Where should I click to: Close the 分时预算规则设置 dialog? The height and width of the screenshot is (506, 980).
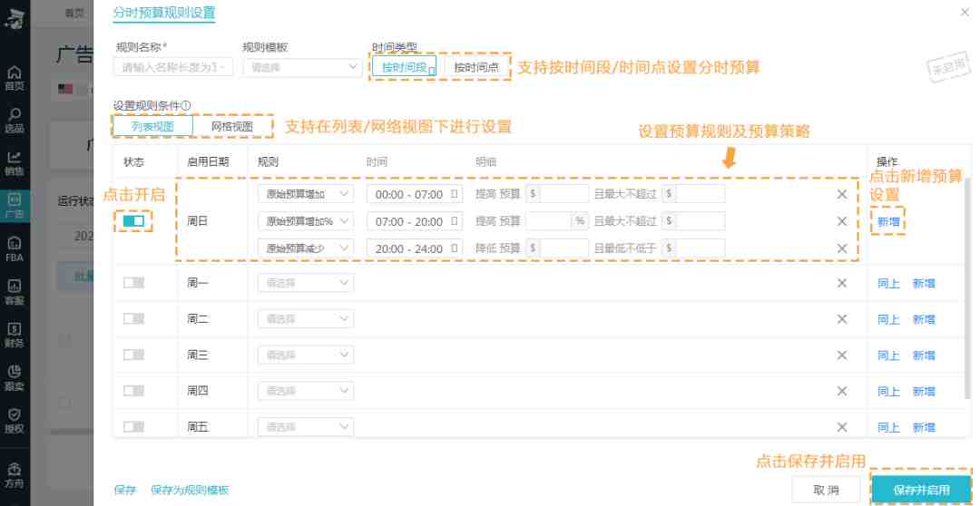965,13
